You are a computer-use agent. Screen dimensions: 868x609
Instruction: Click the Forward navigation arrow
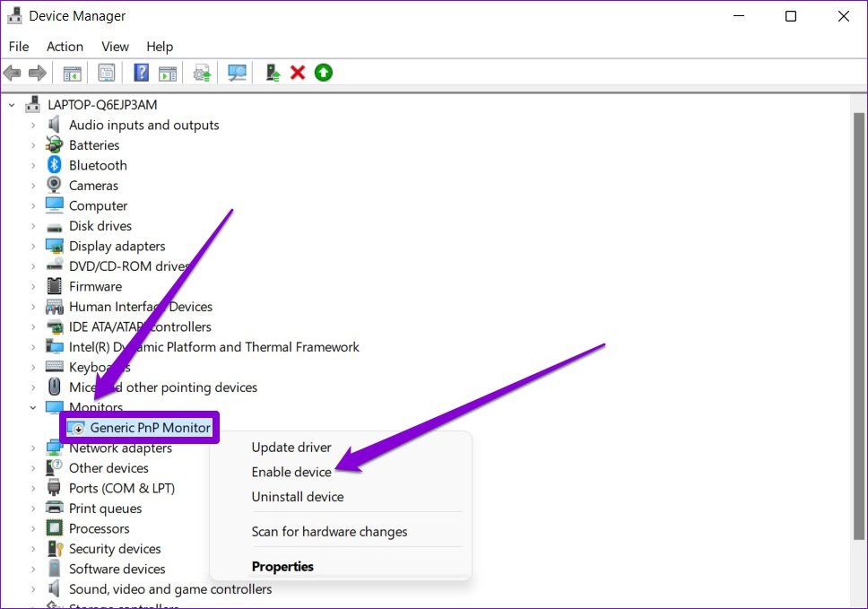pyautogui.click(x=38, y=72)
